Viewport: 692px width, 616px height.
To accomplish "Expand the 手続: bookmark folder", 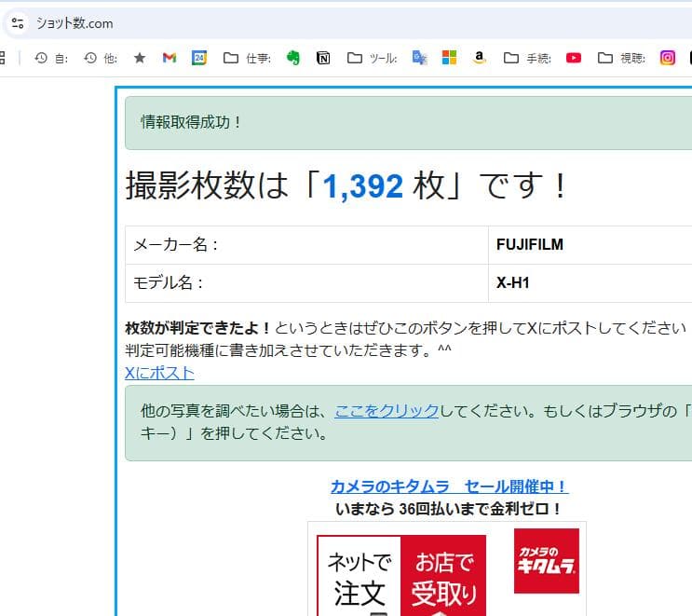I will pyautogui.click(x=527, y=58).
